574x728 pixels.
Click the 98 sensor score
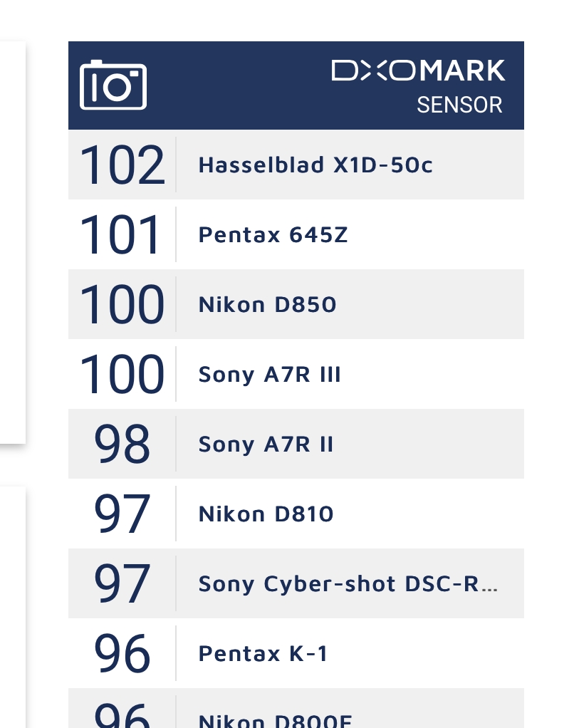click(122, 444)
